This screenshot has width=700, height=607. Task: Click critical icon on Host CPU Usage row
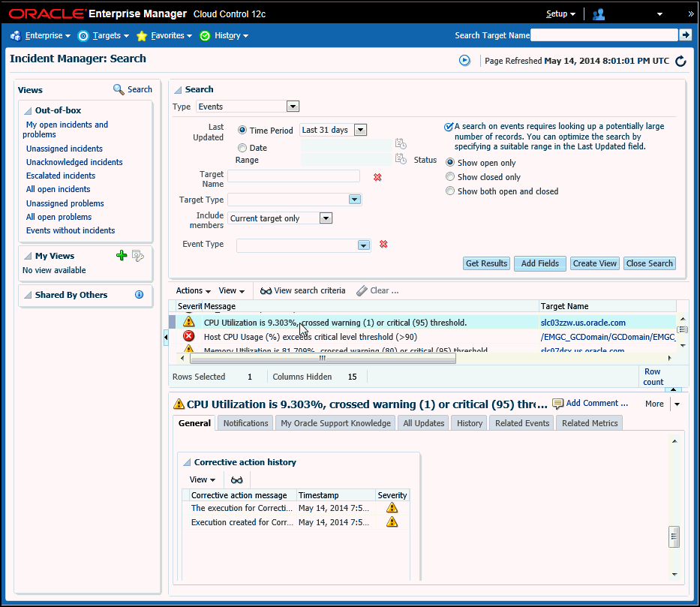click(x=189, y=336)
